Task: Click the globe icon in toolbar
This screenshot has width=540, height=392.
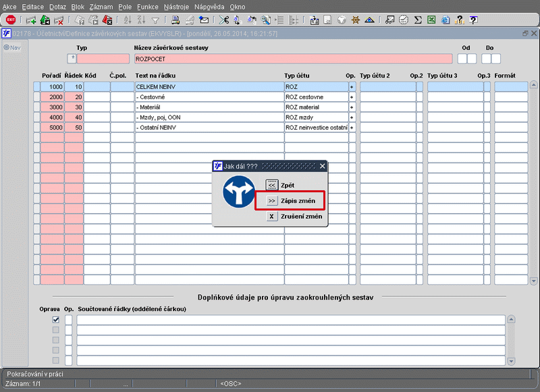Action: click(342, 20)
